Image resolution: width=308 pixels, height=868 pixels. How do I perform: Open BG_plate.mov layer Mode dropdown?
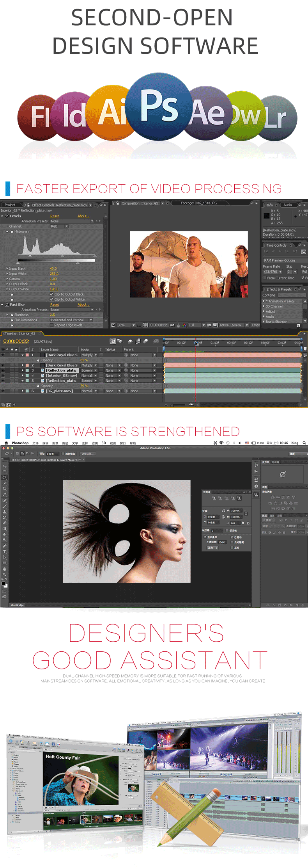pos(89,391)
